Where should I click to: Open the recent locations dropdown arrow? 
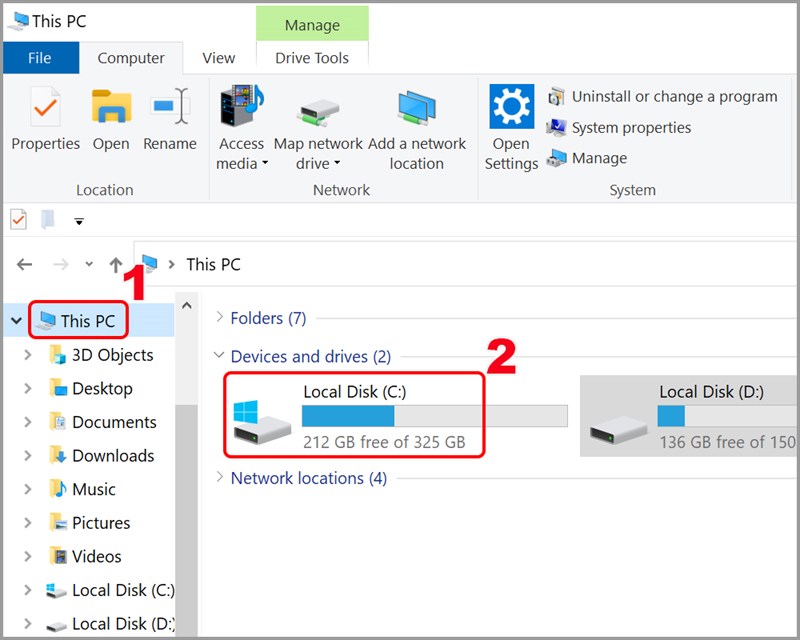pos(89,264)
